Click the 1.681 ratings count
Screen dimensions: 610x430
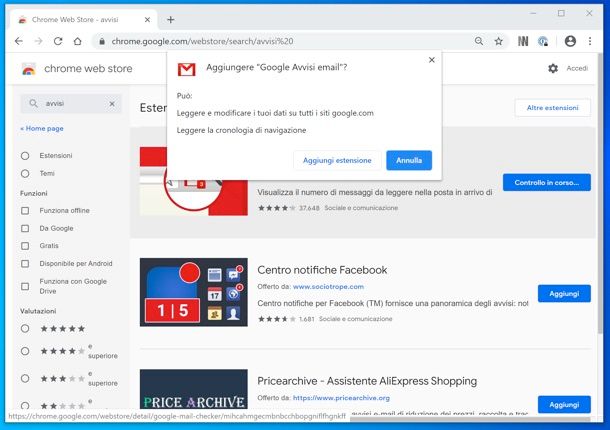click(307, 319)
